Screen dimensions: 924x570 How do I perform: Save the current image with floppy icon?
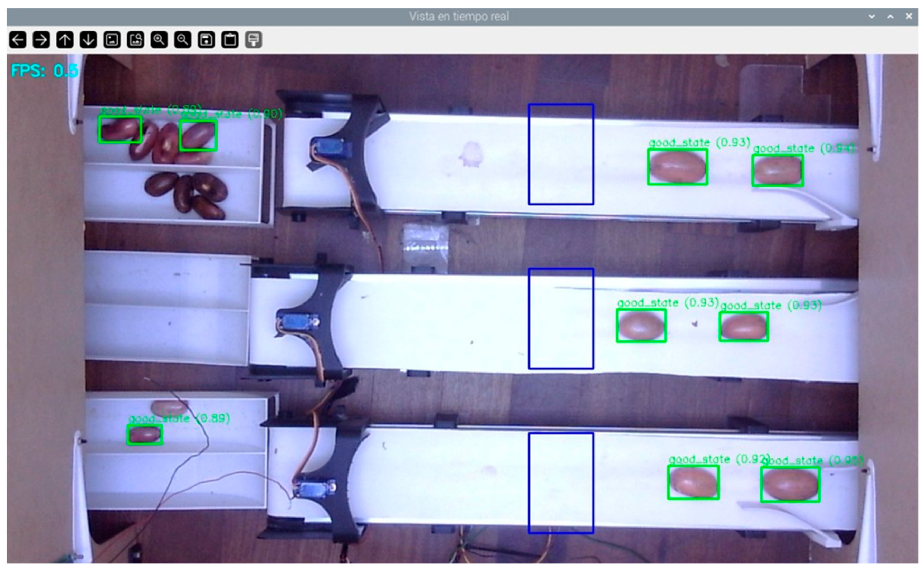click(x=206, y=40)
